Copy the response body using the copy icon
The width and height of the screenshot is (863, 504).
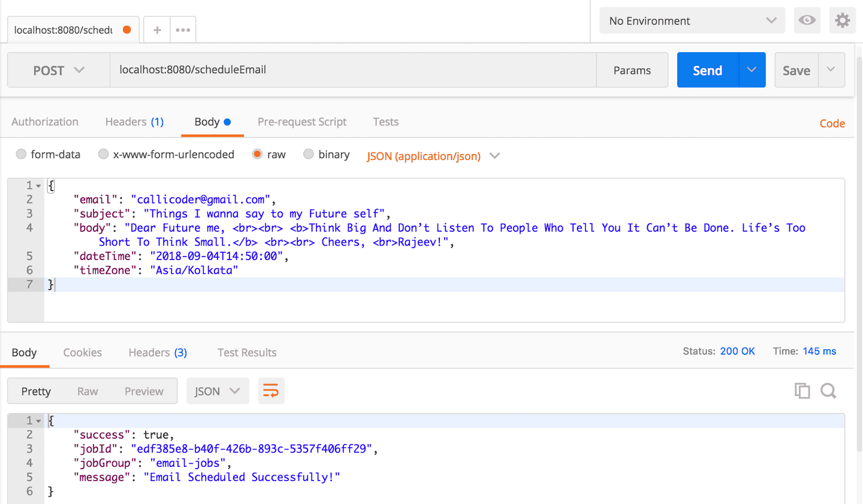[x=802, y=390]
